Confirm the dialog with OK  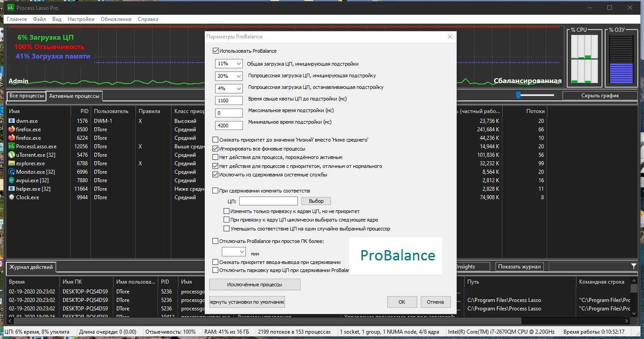tap(402, 302)
